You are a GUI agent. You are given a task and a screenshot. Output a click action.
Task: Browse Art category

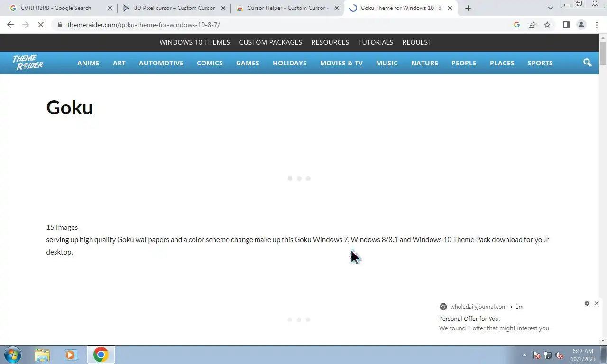119,63
